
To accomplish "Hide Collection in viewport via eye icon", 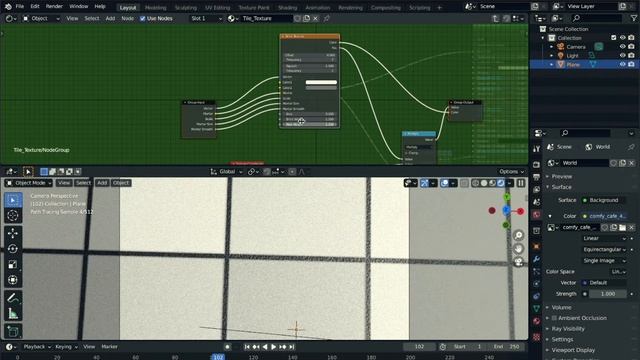I will tap(622, 38).
